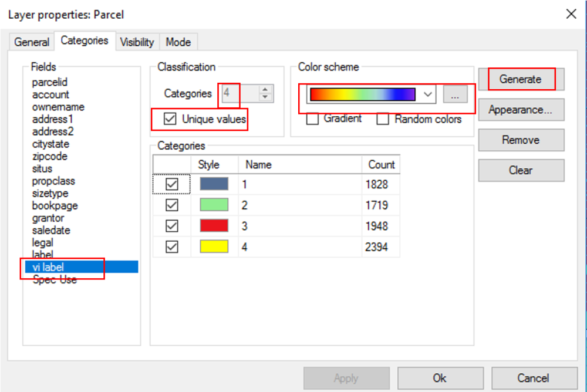Decrease Categories count with the down arrow
587x392 pixels.
pos(264,96)
